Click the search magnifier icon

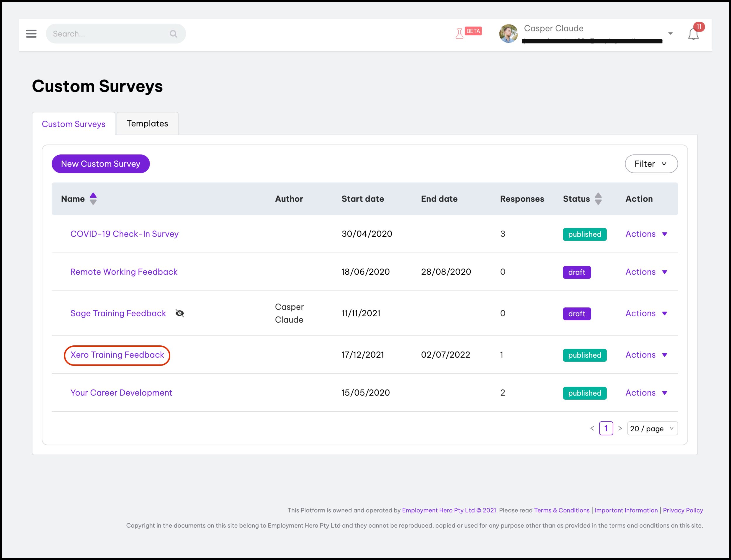(x=173, y=34)
